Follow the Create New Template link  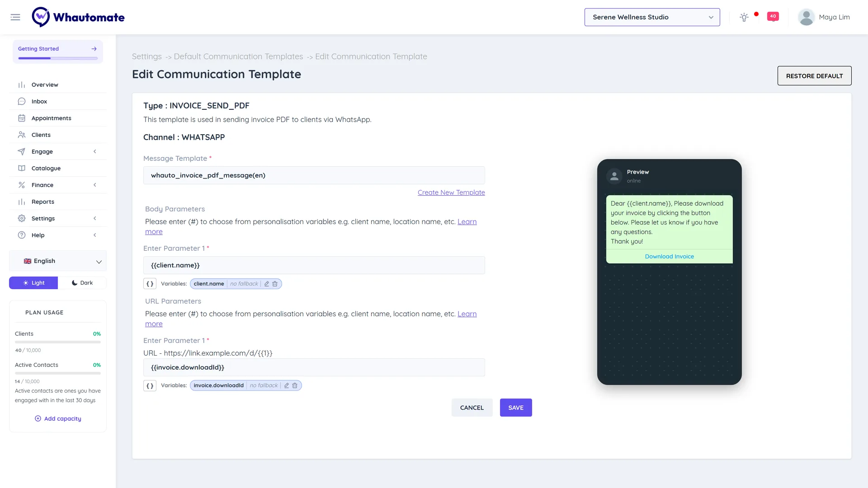point(451,192)
